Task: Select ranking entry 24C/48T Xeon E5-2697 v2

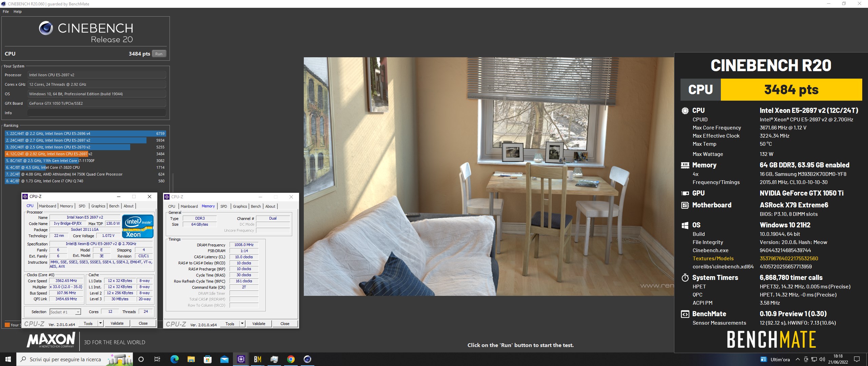Action: pyautogui.click(x=85, y=140)
